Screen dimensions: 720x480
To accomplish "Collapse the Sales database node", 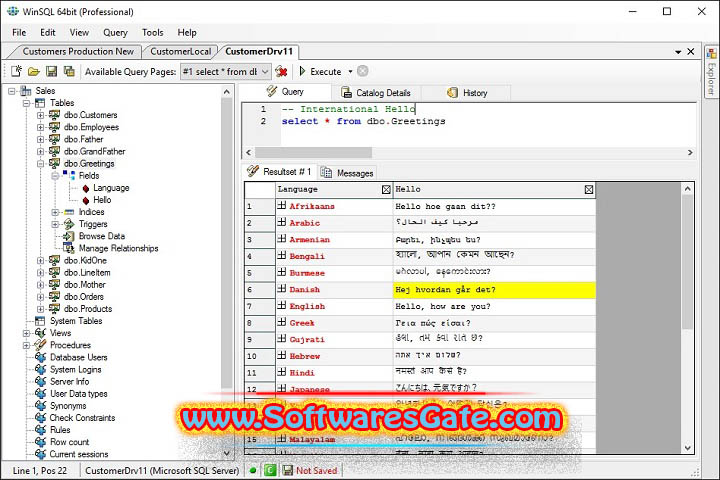I will (12, 91).
